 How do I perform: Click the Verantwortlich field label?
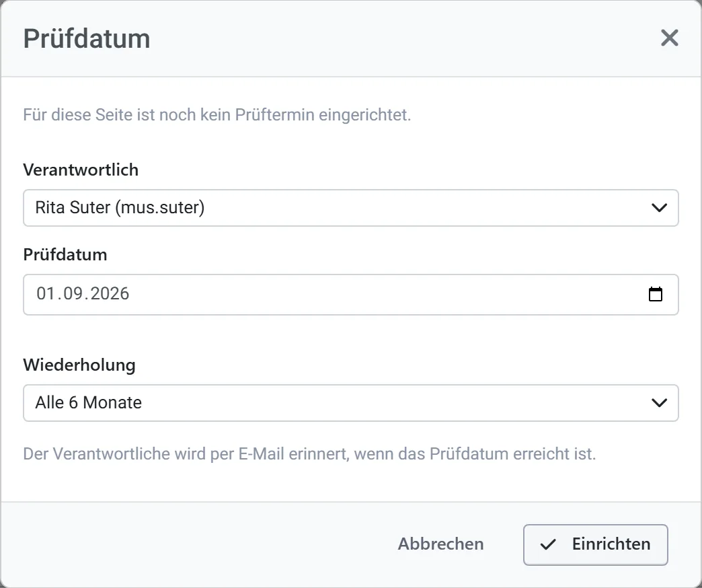(x=81, y=170)
